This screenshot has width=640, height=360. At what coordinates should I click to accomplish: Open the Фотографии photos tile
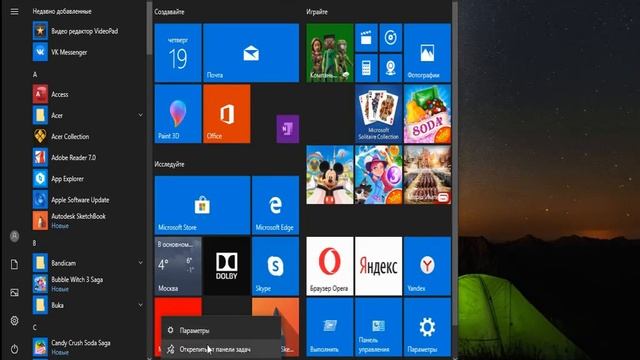pos(427,53)
